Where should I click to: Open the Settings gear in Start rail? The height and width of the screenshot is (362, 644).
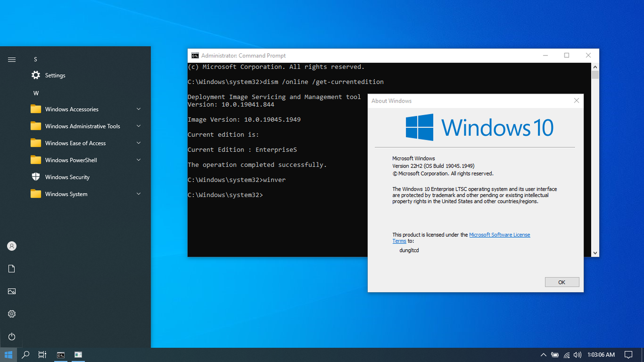coord(12,314)
